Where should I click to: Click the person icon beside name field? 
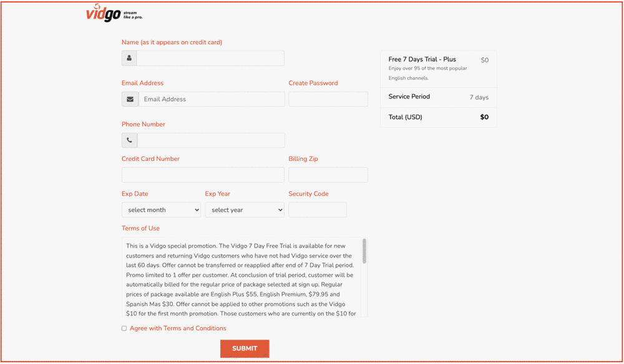[129, 58]
